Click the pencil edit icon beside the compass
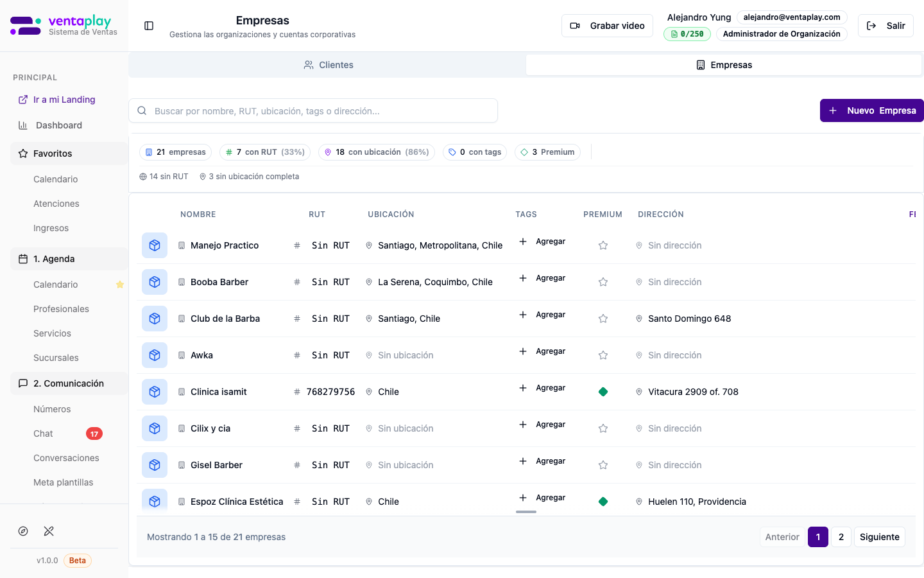The width and height of the screenshot is (924, 578). [49, 531]
